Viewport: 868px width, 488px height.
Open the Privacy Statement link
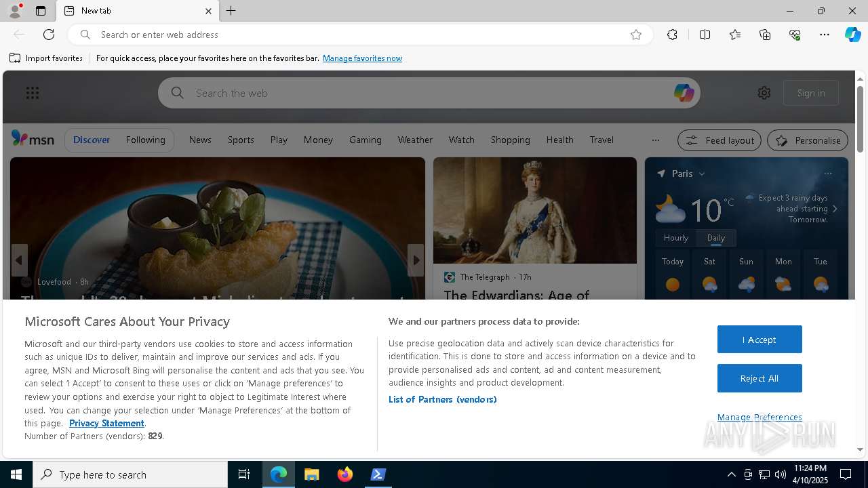point(106,423)
